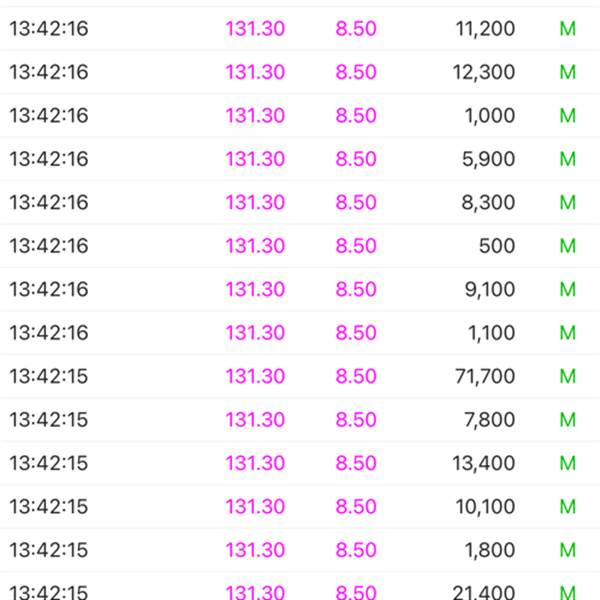The image size is (600, 600).
Task: Click the trade volume of 500
Action: point(497,246)
